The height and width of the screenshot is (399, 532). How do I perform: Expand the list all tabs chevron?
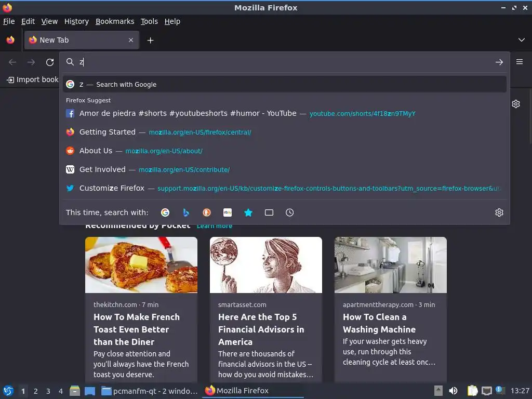point(522,40)
